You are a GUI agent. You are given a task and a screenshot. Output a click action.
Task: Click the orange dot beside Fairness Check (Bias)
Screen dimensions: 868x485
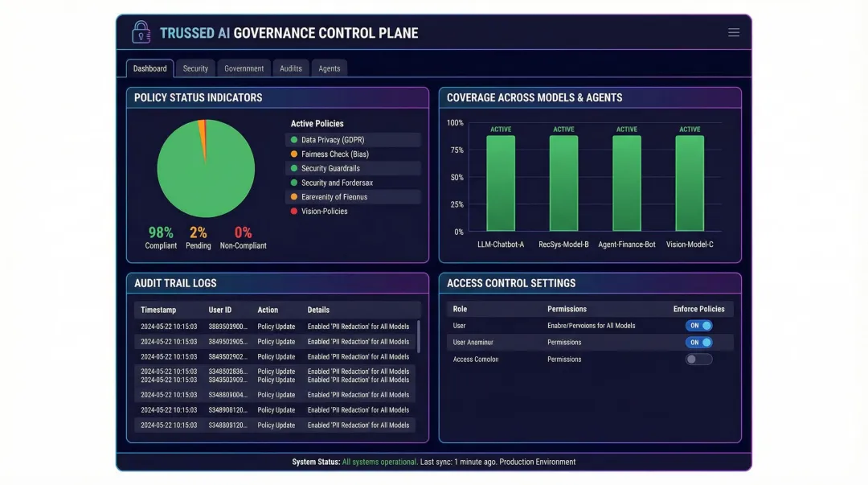click(294, 154)
